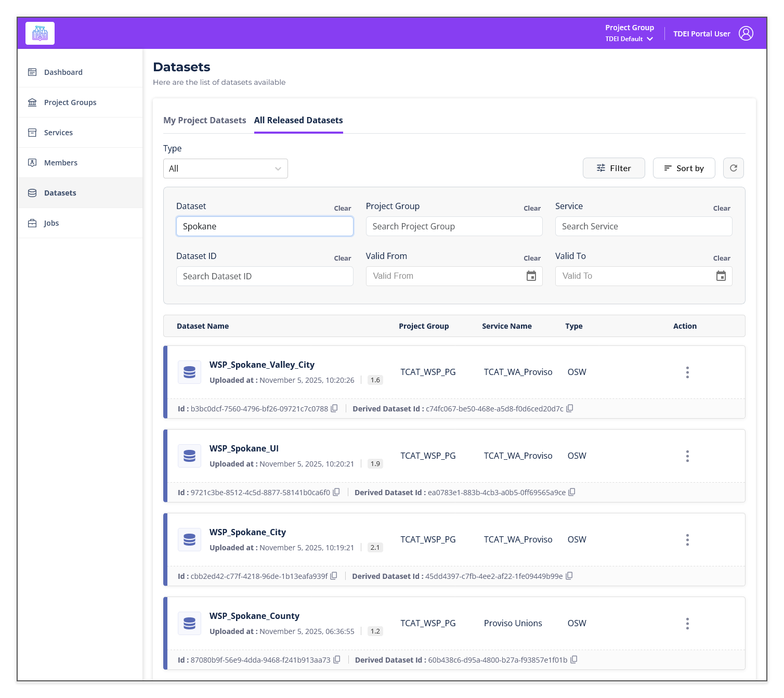Open the Sort by options

click(684, 168)
